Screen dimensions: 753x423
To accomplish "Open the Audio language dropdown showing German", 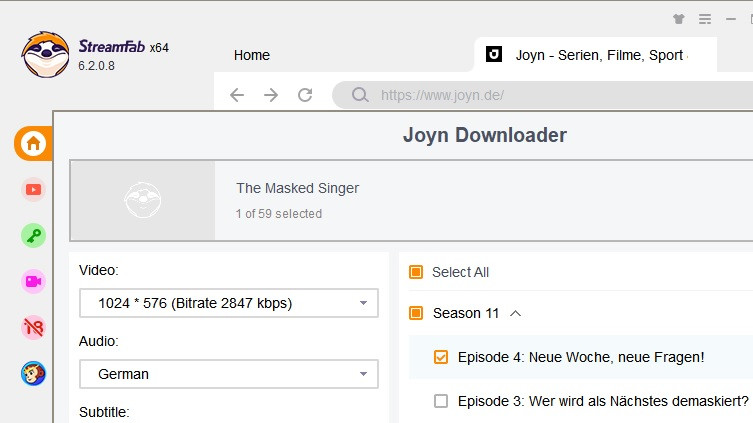I will click(229, 374).
